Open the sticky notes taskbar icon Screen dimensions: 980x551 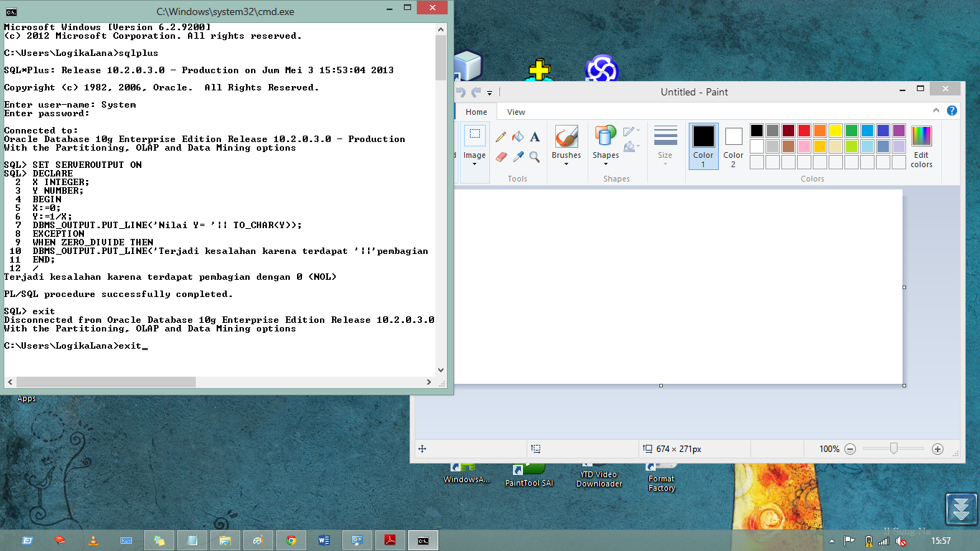click(x=159, y=540)
